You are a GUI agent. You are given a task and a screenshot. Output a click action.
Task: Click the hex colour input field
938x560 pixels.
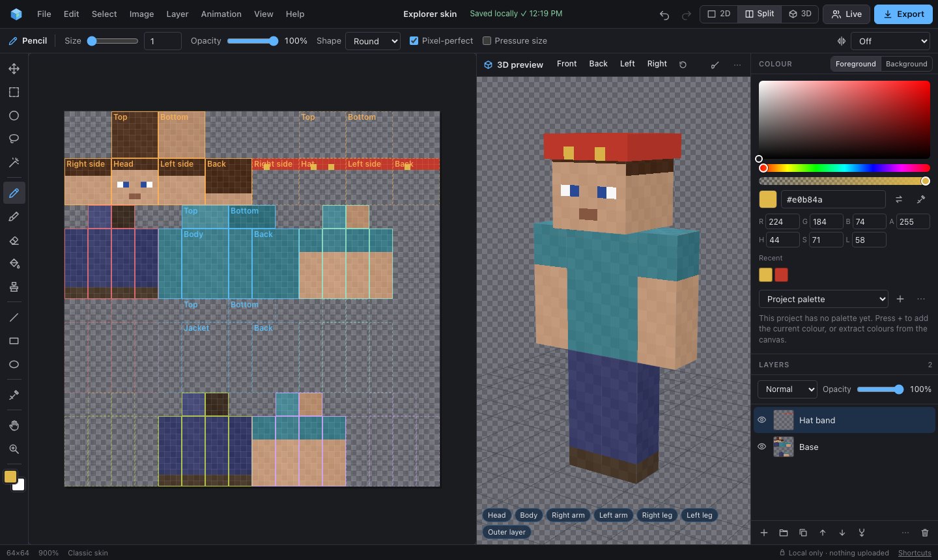coord(833,199)
